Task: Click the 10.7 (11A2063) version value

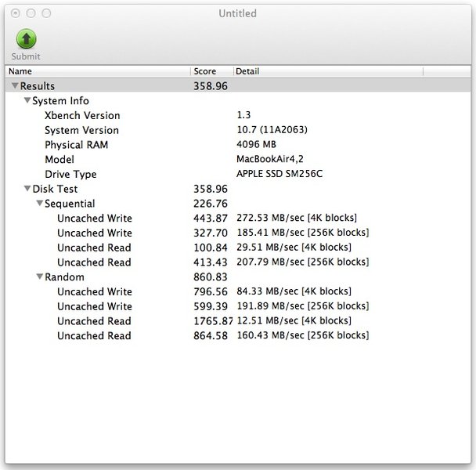Action: point(272,130)
